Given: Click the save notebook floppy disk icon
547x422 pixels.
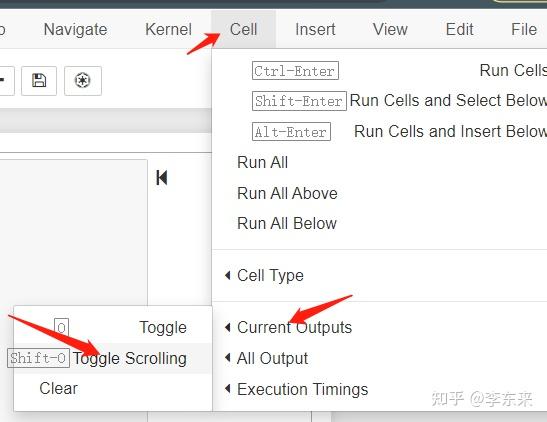Looking at the screenshot, I should click(39, 81).
